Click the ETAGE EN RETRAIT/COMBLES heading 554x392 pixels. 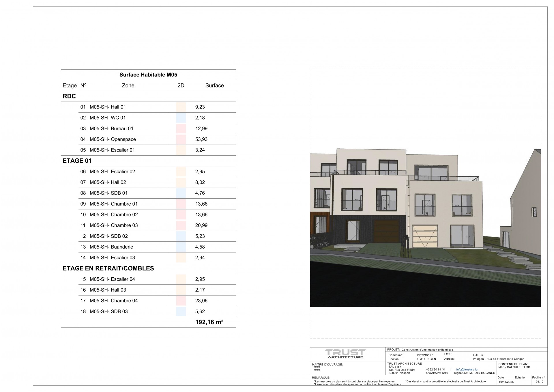(x=108, y=268)
